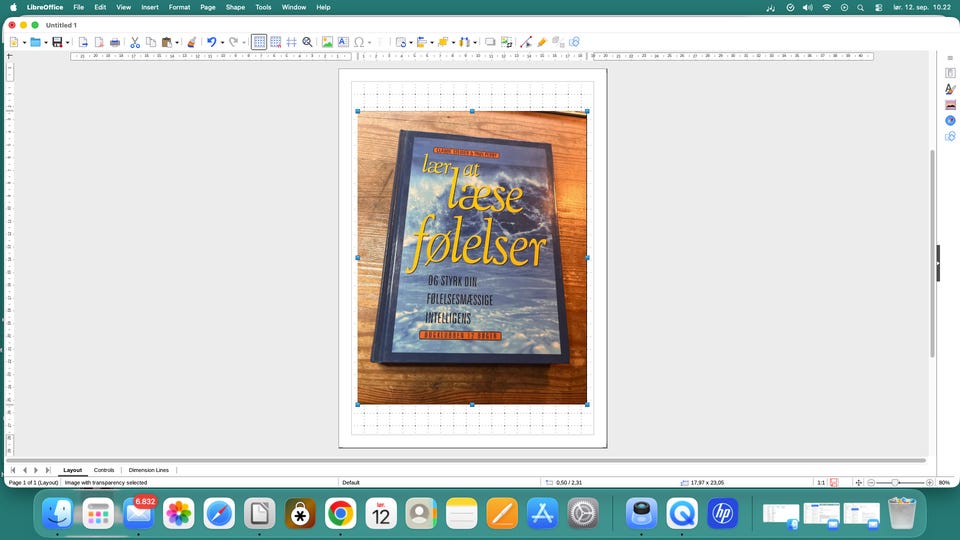The height and width of the screenshot is (540, 960).
Task: Open the Special Character dropdown arrow
Action: click(x=369, y=42)
